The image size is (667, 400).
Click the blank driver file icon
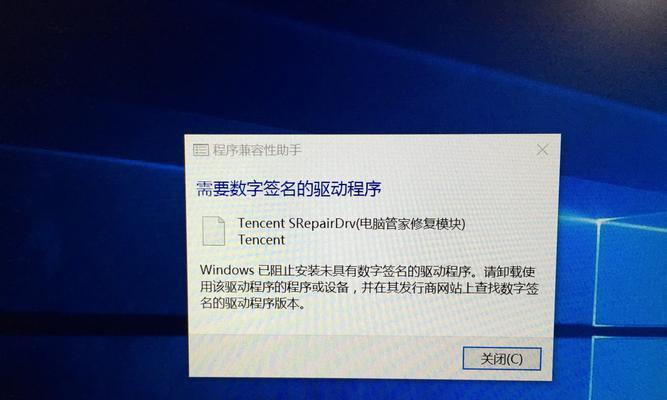click(213, 231)
